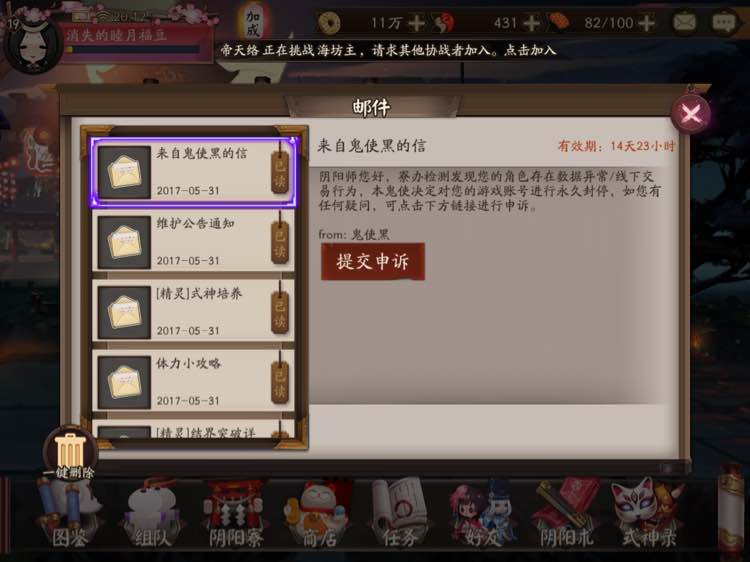
Task: Open the 图鉴 scroll icon
Action: click(70, 514)
